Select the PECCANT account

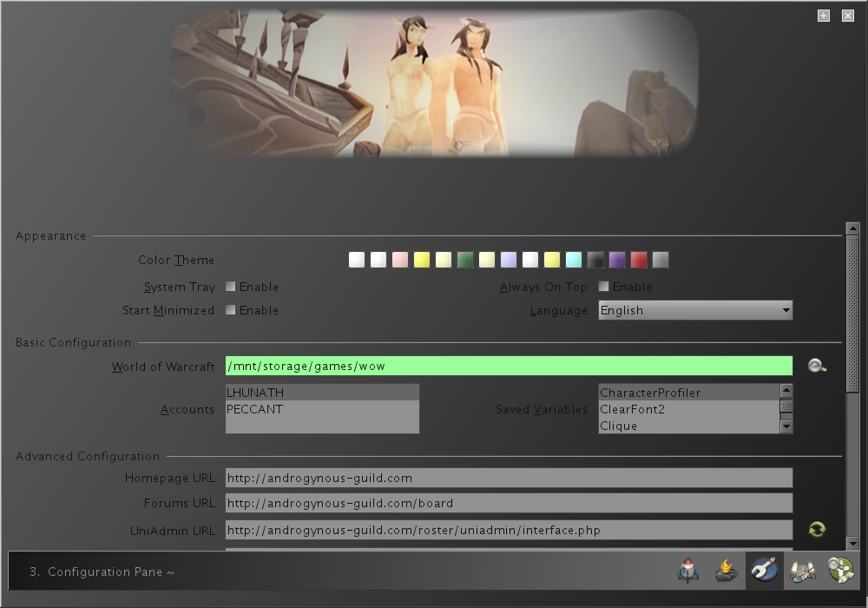[322, 409]
